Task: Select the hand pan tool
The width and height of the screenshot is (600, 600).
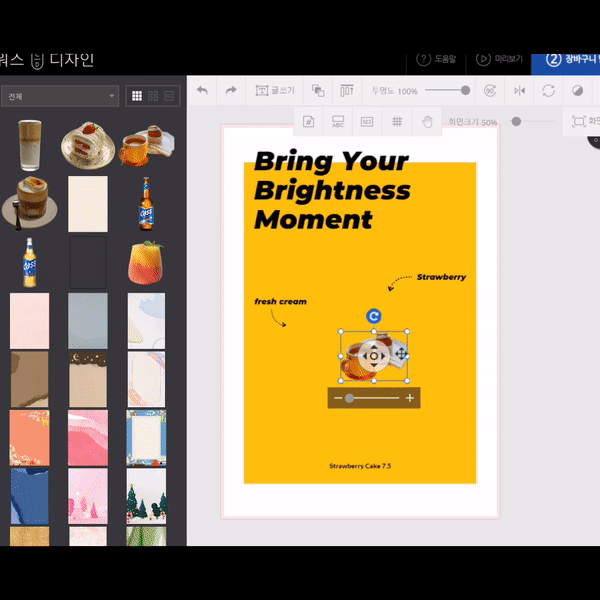Action: point(427,122)
